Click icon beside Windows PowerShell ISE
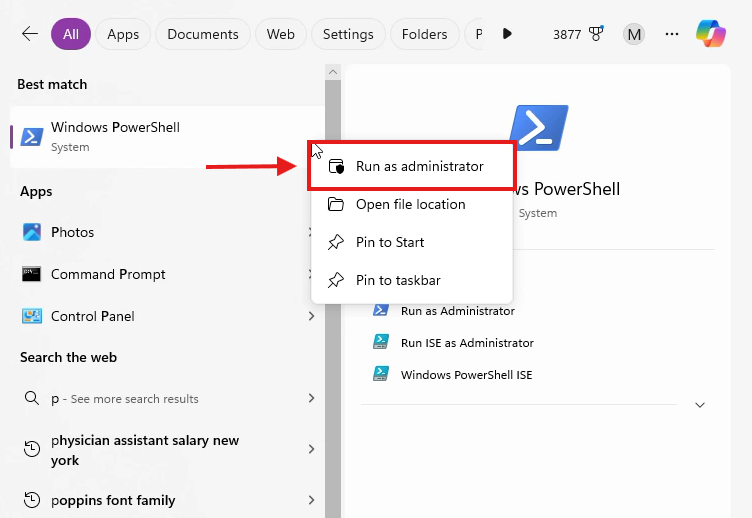Image resolution: width=752 pixels, height=518 pixels. click(381, 374)
